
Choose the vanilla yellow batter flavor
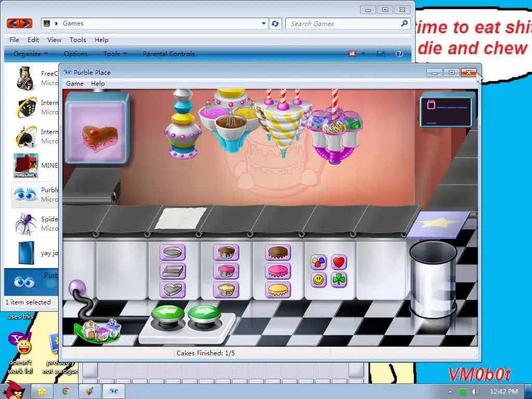[226, 290]
